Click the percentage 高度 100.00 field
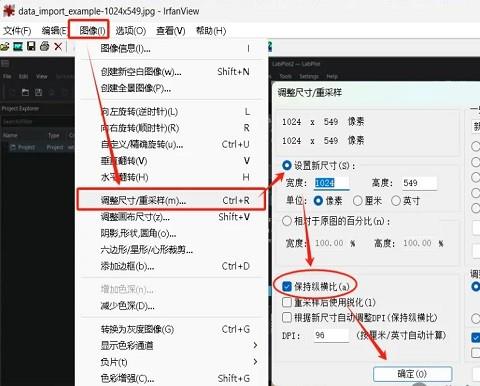 pos(419,243)
